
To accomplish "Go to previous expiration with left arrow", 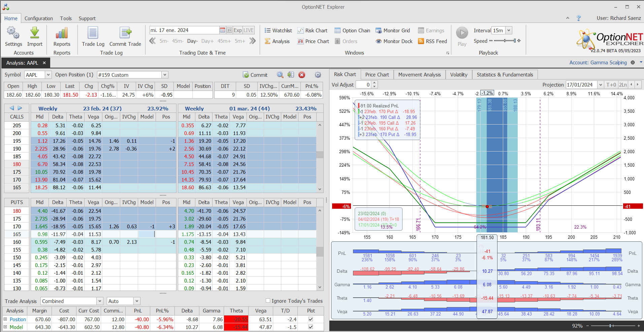I will (x=12, y=108).
